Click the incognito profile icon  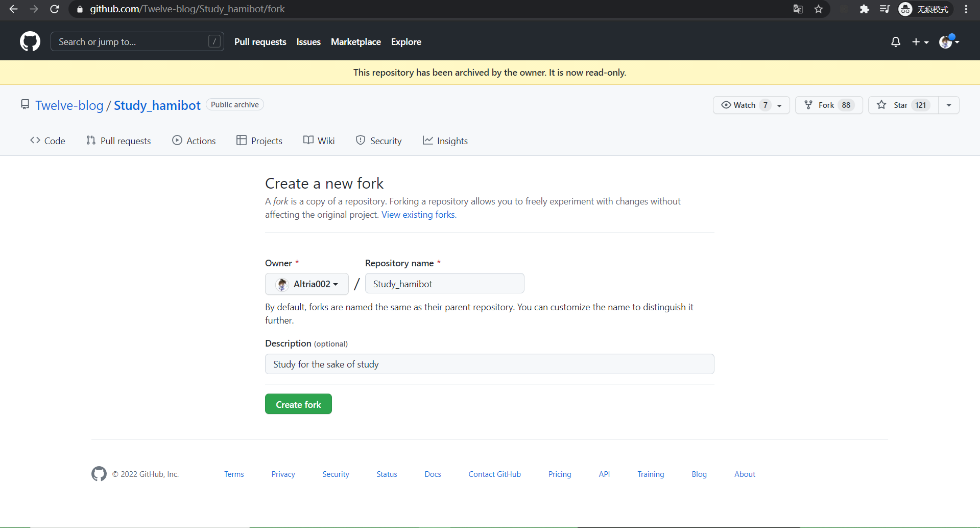click(x=925, y=9)
